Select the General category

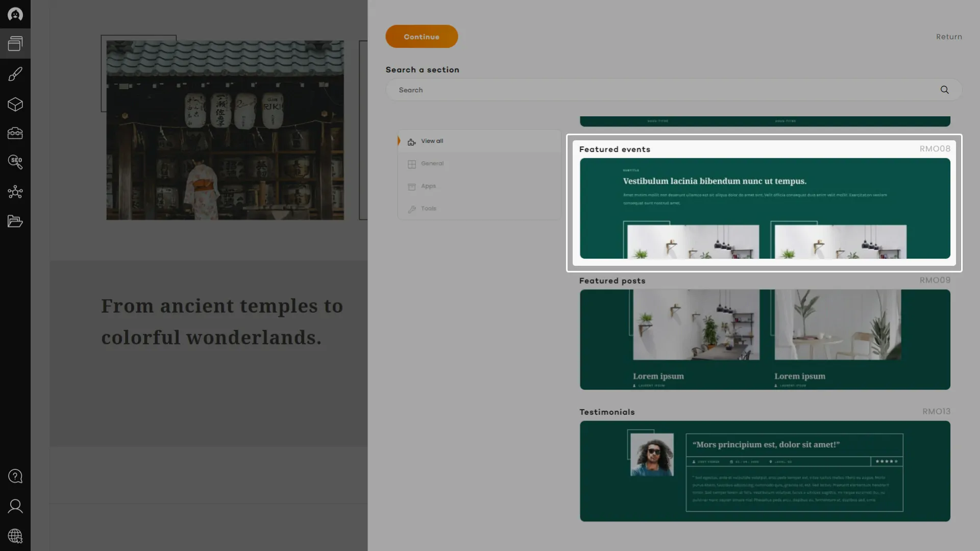[x=432, y=164]
